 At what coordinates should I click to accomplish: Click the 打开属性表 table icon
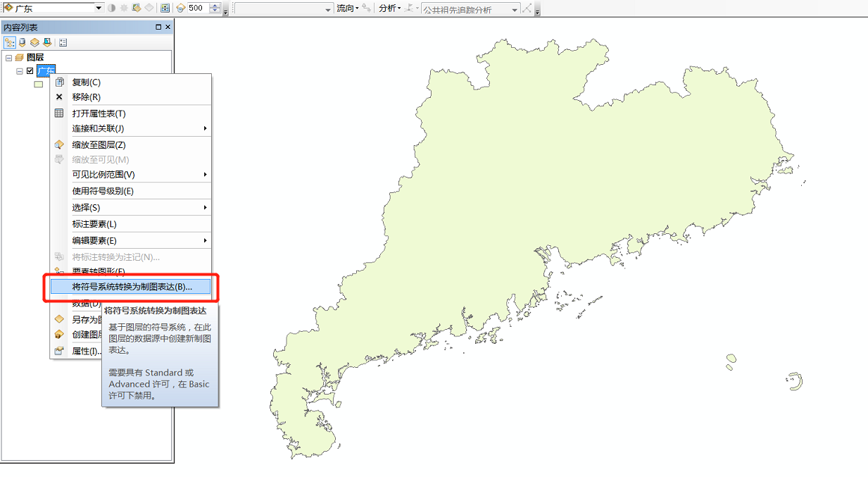coord(59,113)
